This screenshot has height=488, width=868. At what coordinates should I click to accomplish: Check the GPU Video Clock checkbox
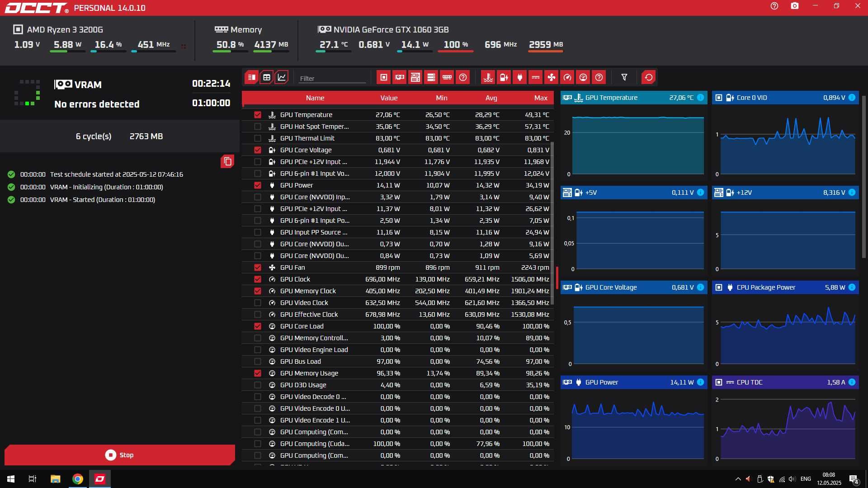pos(258,303)
